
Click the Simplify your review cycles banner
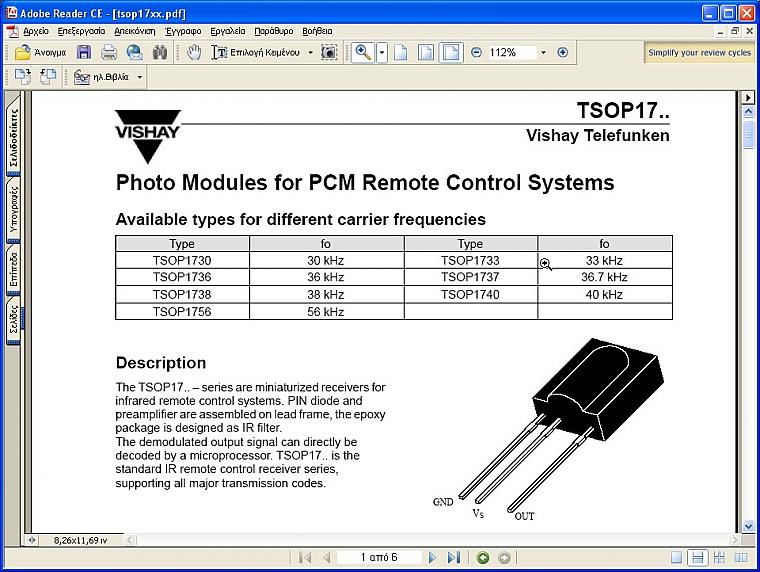tap(699, 52)
